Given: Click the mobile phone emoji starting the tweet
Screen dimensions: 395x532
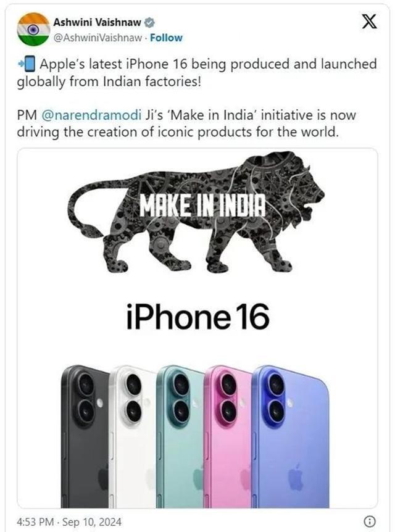Looking at the screenshot, I should pos(27,64).
